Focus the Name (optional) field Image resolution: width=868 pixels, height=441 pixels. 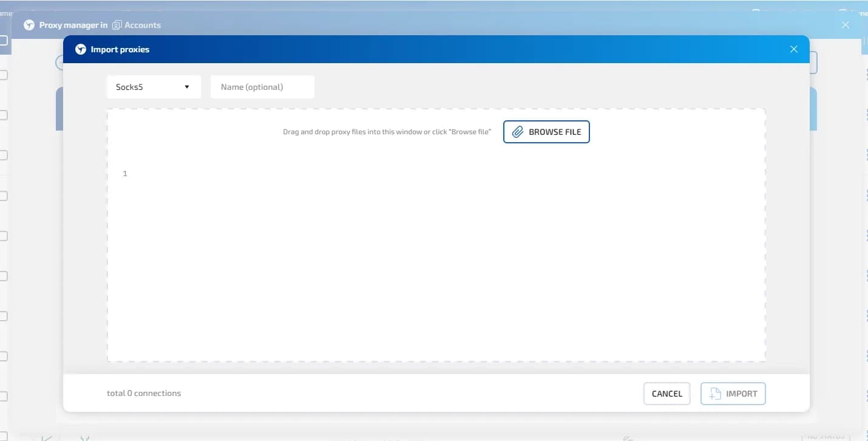(262, 87)
